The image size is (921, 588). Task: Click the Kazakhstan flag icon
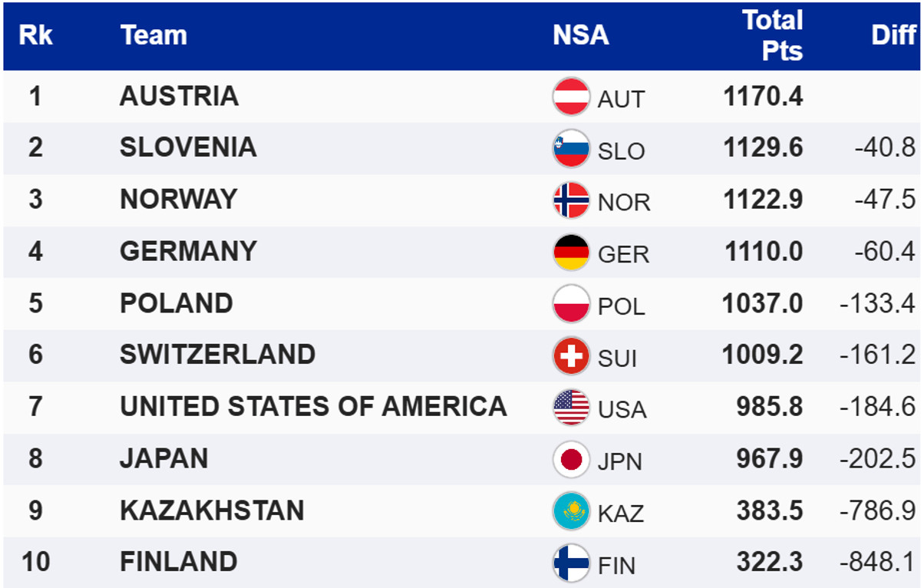pyautogui.click(x=571, y=511)
